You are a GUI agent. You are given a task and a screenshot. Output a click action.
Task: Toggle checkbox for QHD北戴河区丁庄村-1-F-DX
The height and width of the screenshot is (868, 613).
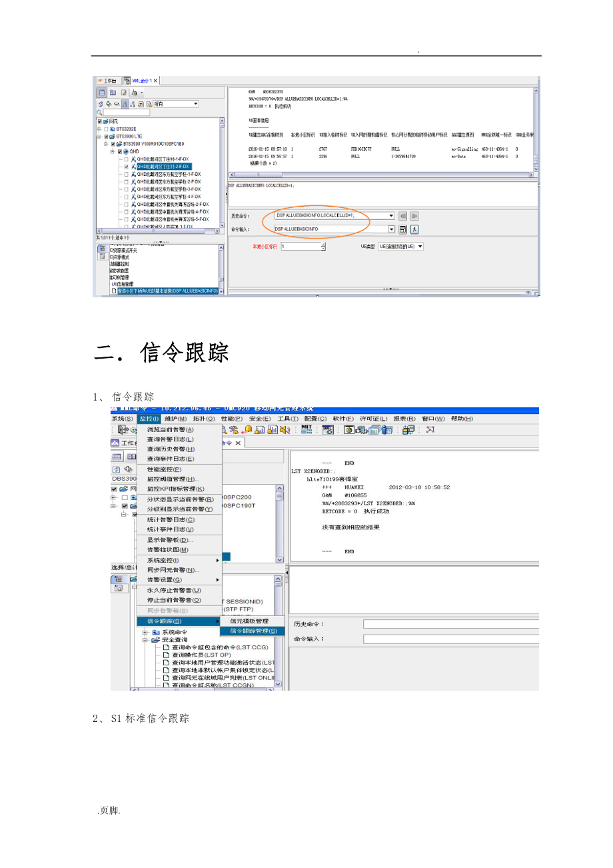point(127,159)
